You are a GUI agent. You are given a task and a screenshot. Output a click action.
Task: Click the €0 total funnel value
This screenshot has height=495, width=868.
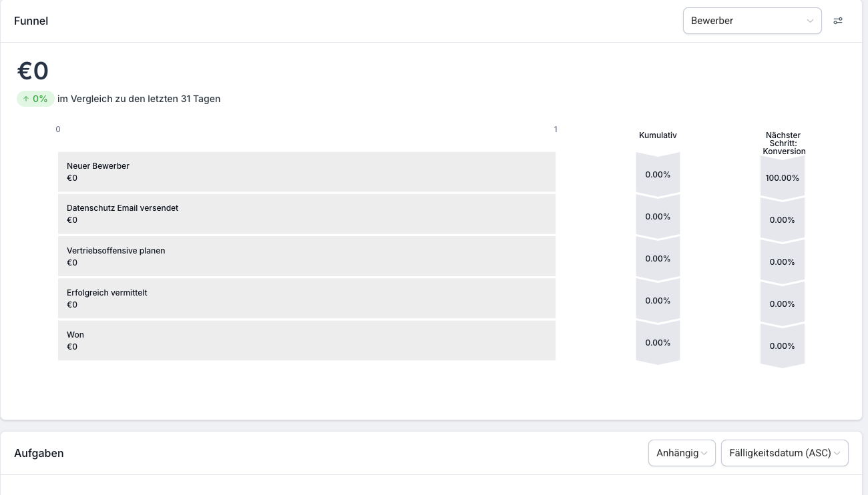[33, 71]
